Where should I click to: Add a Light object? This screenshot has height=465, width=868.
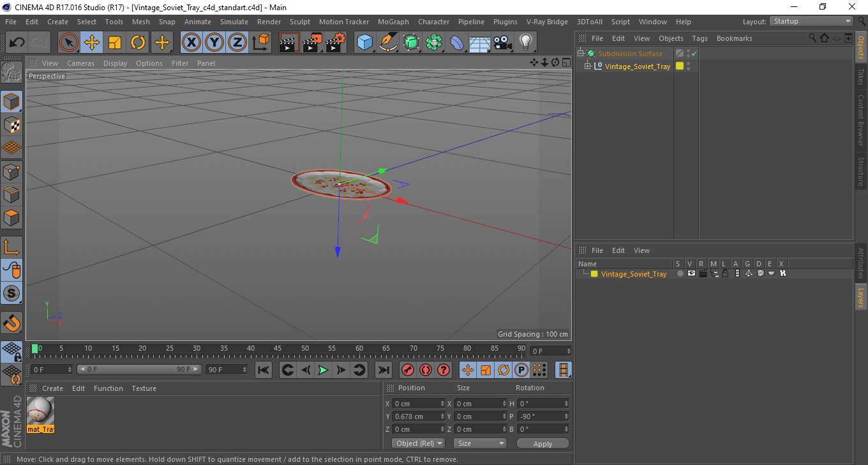pos(526,43)
